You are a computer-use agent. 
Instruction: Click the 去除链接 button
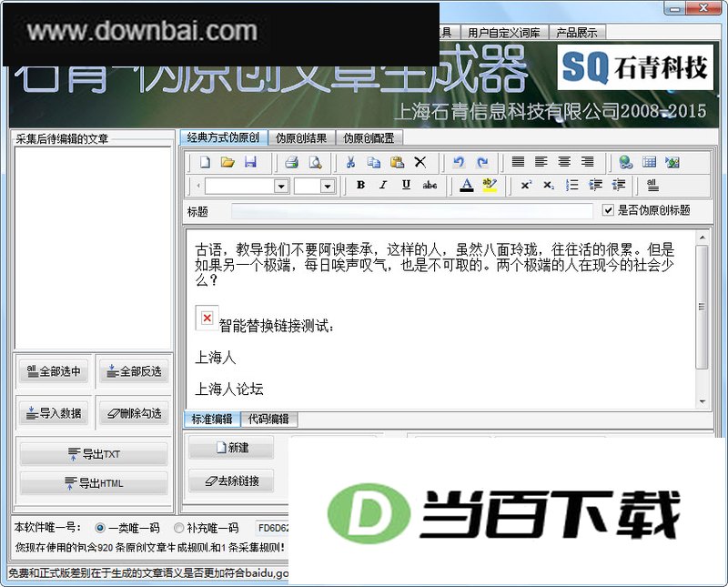[x=231, y=481]
